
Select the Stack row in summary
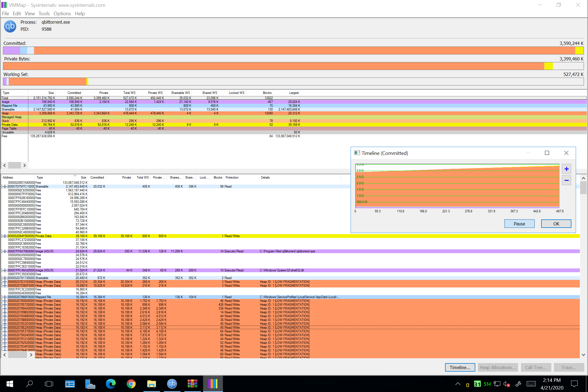294,121
